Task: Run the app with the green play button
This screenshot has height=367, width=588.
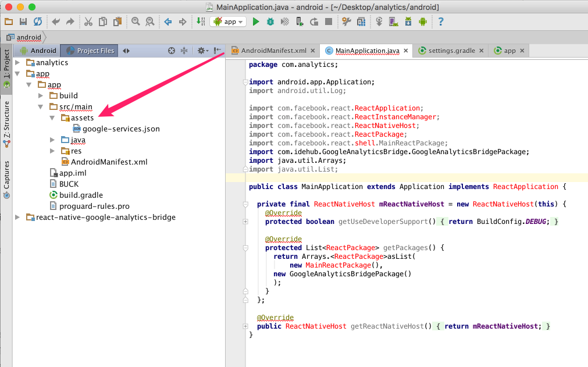Action: click(256, 22)
